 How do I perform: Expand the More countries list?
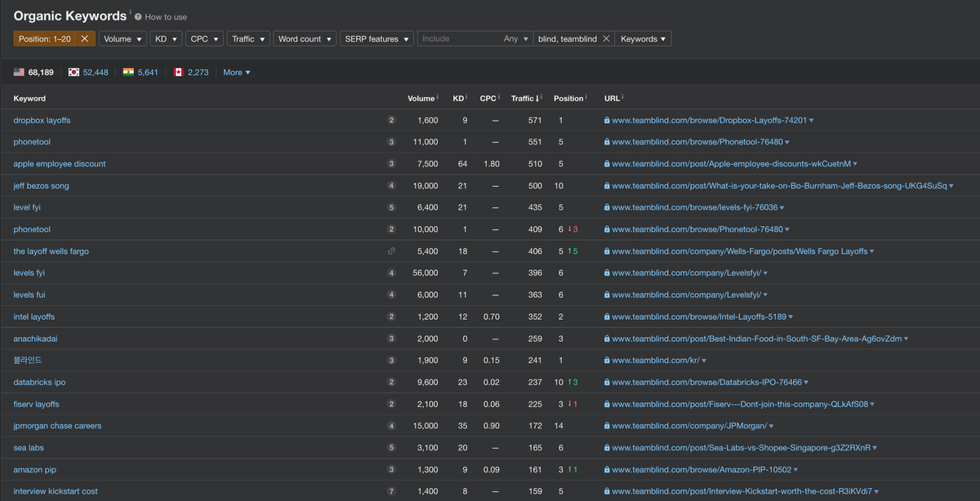(x=237, y=73)
